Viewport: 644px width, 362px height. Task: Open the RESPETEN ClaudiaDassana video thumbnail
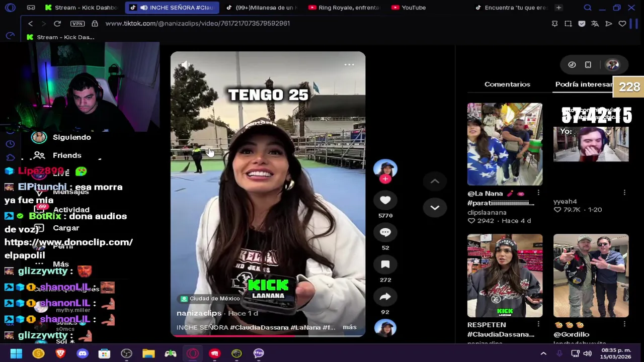coord(505,276)
